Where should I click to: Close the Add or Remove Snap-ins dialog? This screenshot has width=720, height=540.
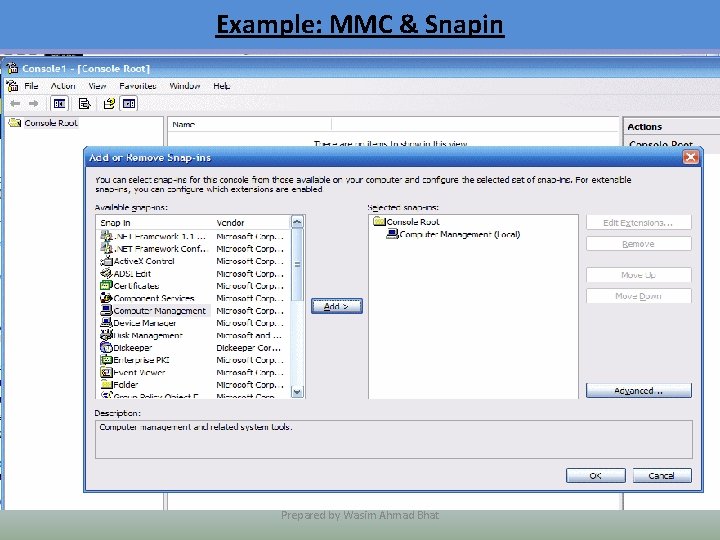[x=690, y=158]
